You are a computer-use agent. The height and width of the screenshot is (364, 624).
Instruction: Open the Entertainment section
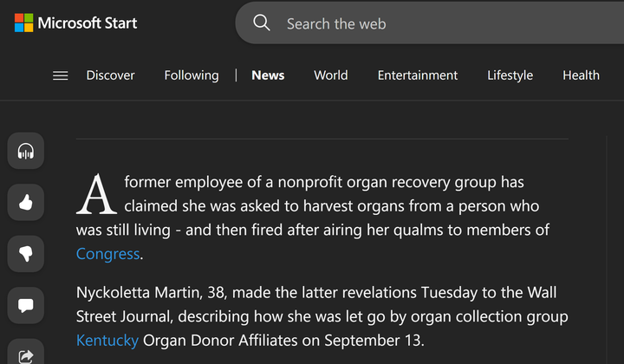418,75
